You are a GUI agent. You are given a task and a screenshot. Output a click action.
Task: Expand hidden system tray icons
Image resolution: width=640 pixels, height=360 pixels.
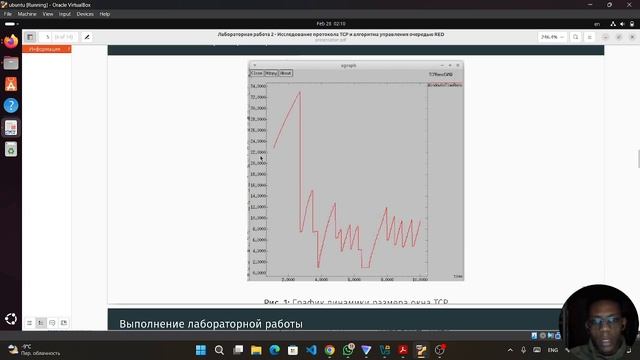(510, 350)
